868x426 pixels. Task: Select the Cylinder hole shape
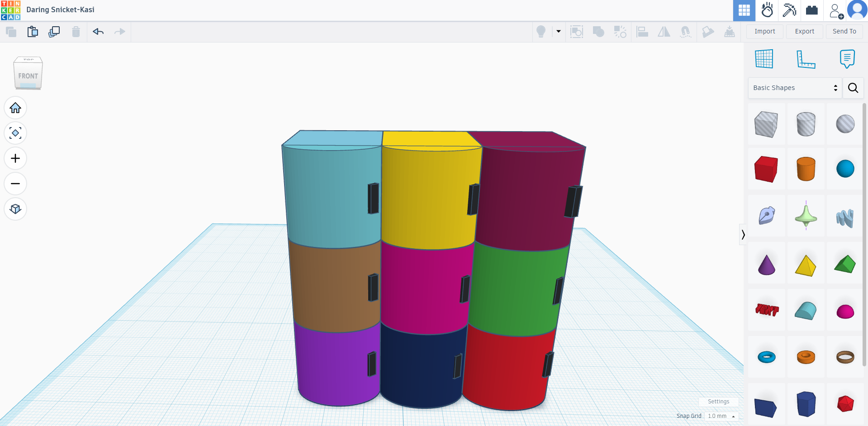click(x=806, y=124)
